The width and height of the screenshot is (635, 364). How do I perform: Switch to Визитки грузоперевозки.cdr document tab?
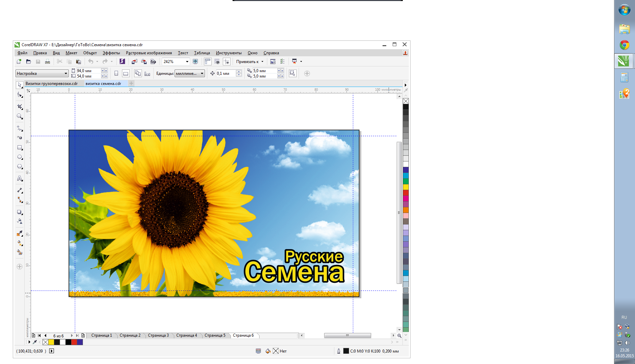point(52,84)
